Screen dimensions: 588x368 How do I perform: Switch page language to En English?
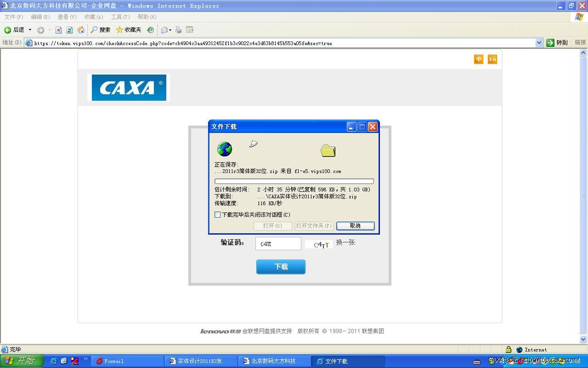[492, 59]
